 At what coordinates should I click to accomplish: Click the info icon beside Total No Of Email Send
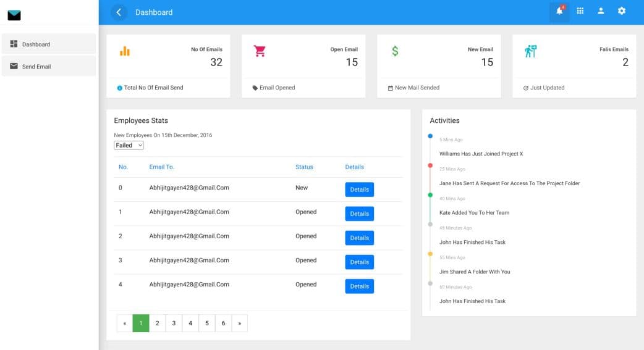(119, 88)
